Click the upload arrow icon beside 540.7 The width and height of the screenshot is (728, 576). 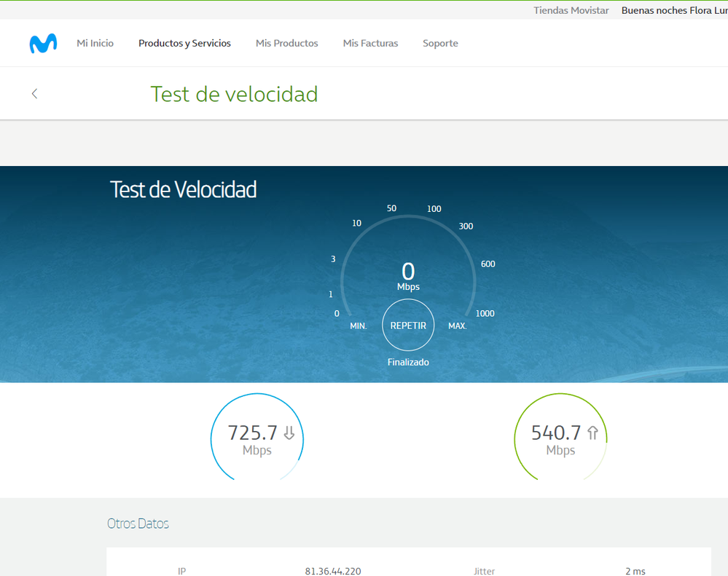coord(592,433)
